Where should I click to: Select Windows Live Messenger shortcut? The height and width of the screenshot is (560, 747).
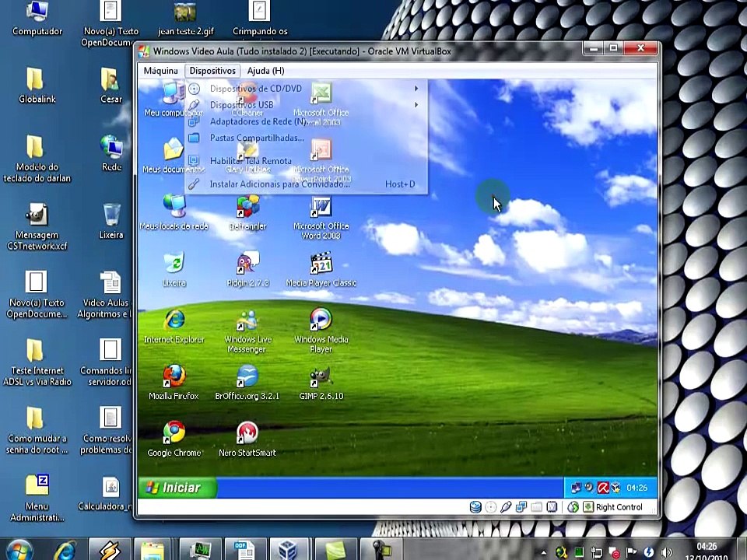point(247,331)
